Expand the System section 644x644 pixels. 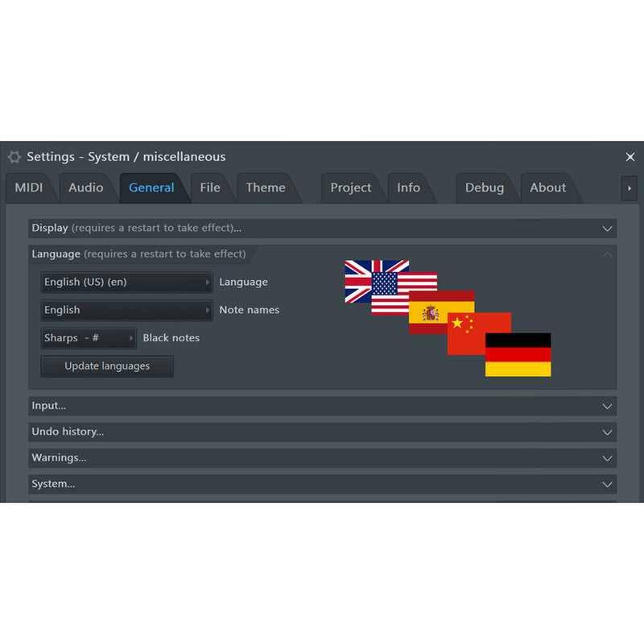tap(322, 485)
